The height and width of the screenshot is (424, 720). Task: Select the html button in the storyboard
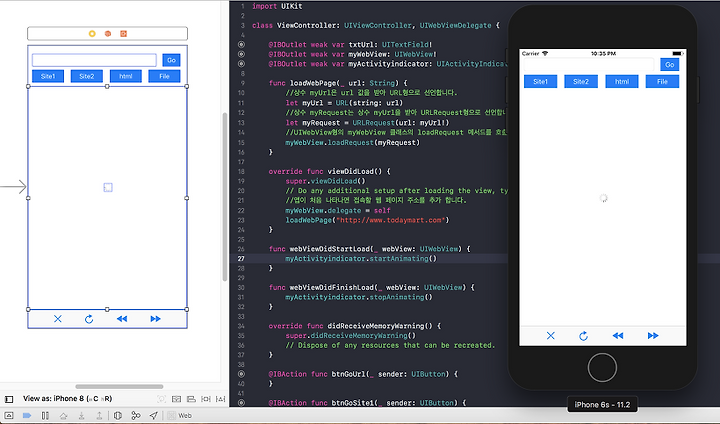tap(126, 76)
